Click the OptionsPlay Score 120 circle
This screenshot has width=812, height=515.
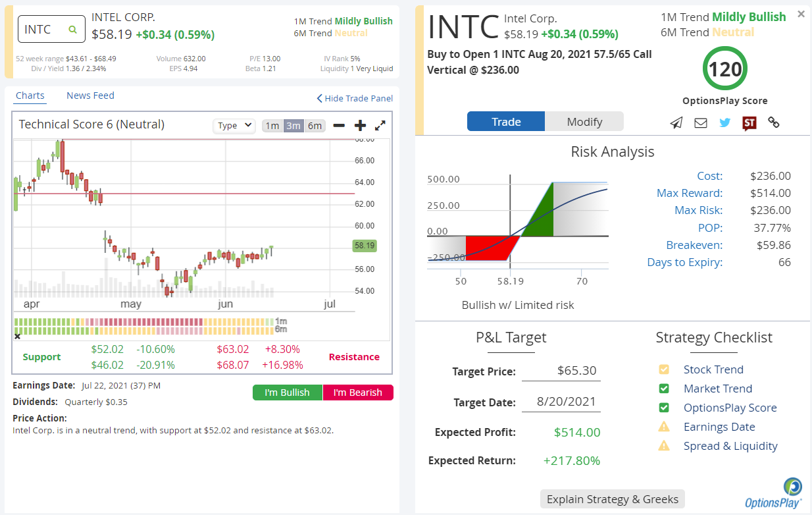tap(725, 69)
